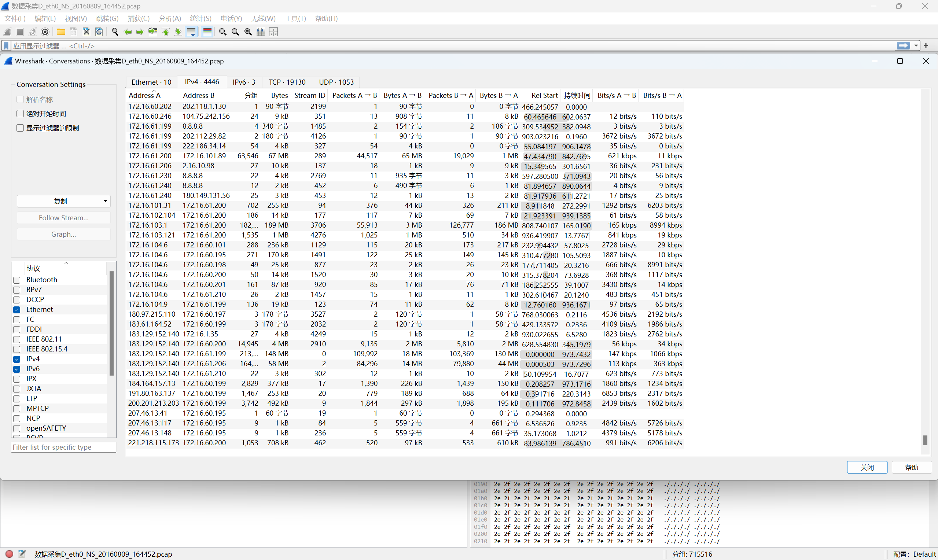Image resolution: width=938 pixels, height=560 pixels.
Task: Open the TCP · 19130 tab
Action: coord(287,82)
